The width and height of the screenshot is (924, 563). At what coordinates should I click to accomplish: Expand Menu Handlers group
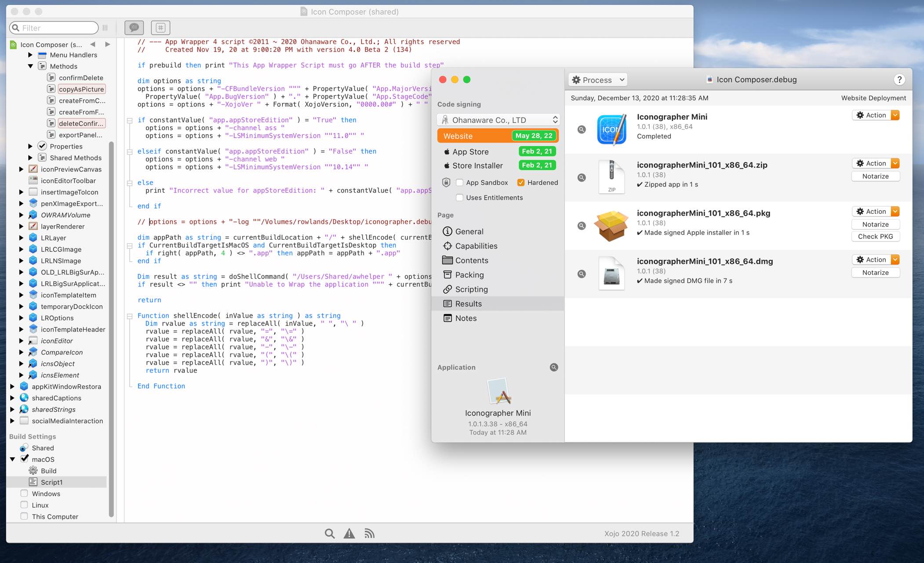[30, 55]
